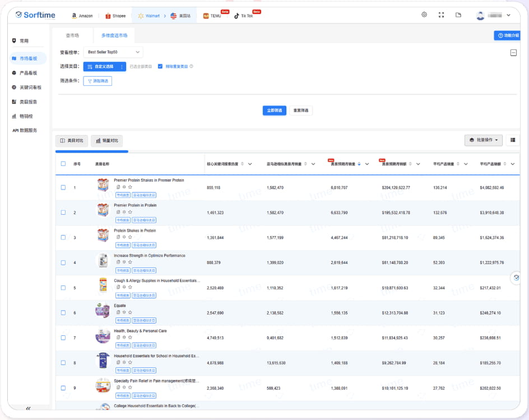Toggle the checked blue checkbox in filter area

click(160, 66)
